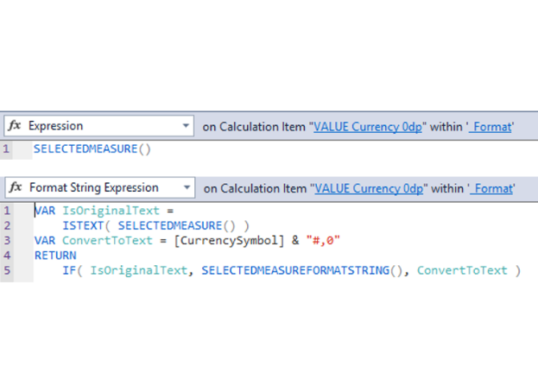This screenshot has height=392, width=538.
Task: Click the fx icon beside Format String Expression
Action: [16, 187]
